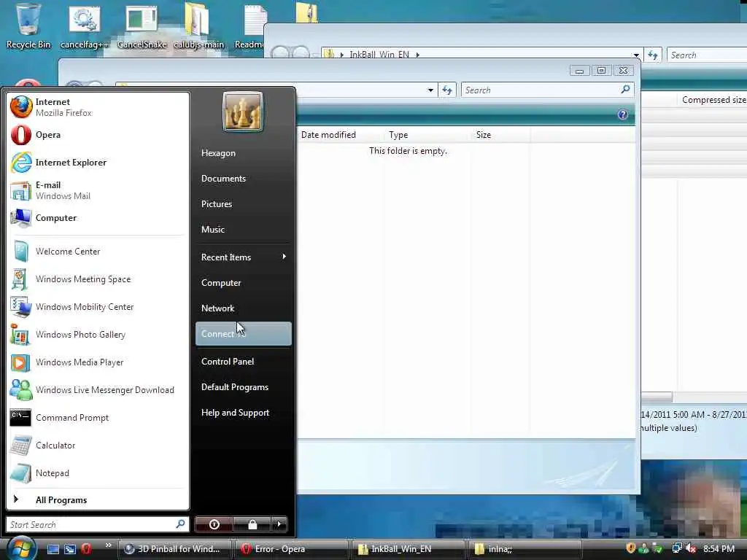Open Notepad from Start menu

[x=98, y=472]
